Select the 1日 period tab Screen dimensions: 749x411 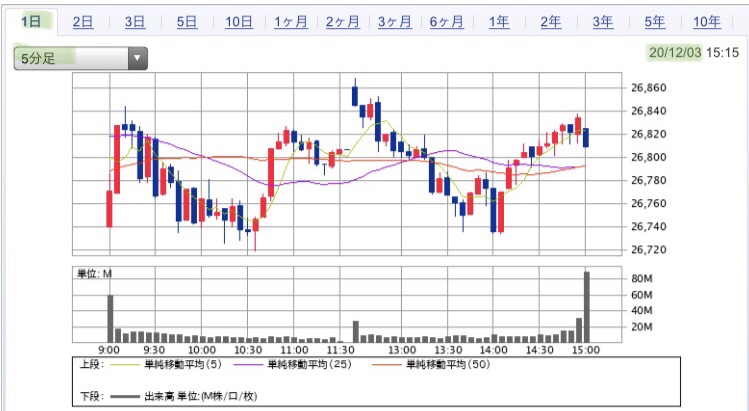pyautogui.click(x=31, y=22)
